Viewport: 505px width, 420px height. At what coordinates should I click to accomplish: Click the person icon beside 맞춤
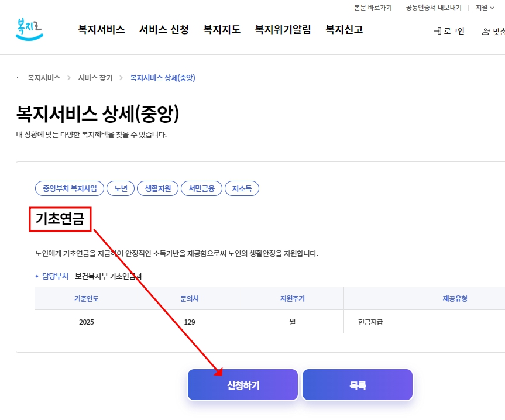tap(486, 32)
